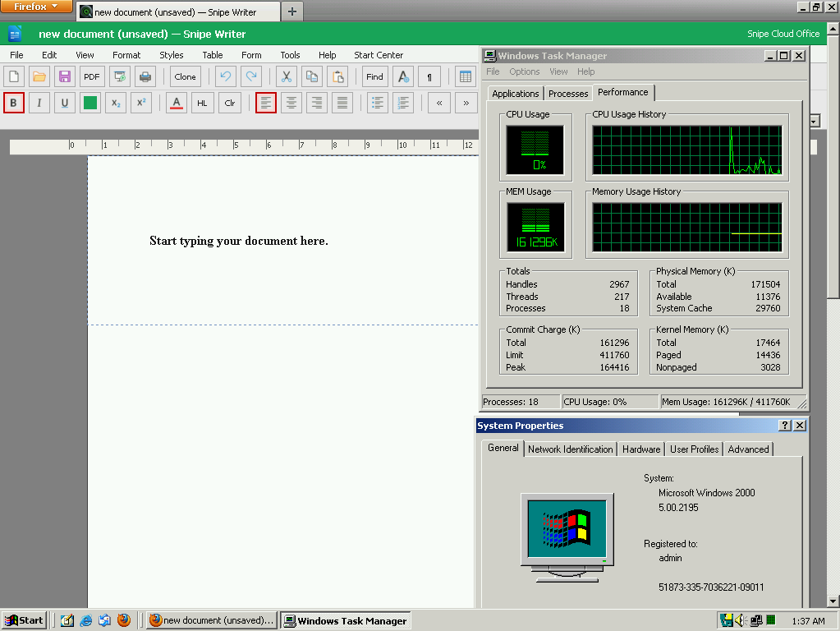The width and height of the screenshot is (840, 631).
Task: Justify the paragraph text
Action: [342, 103]
